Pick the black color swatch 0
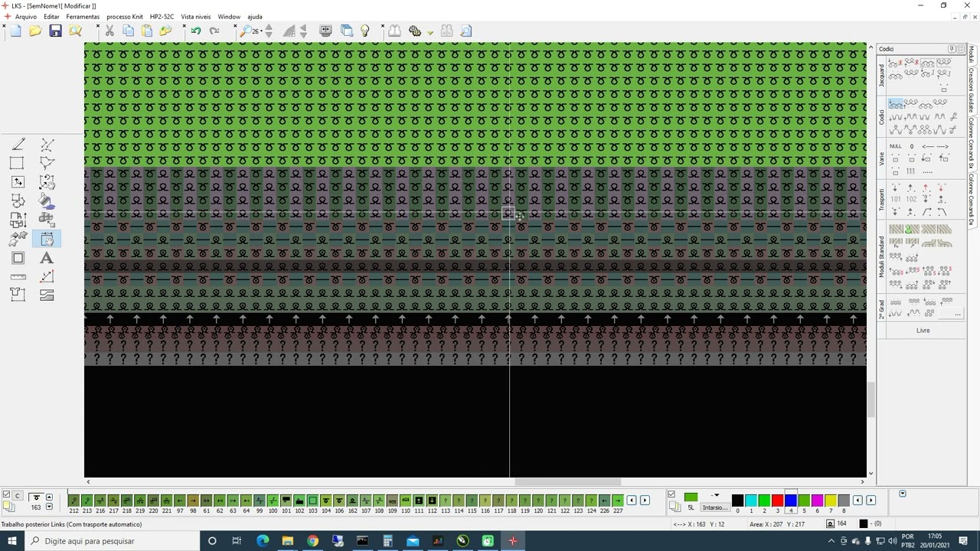The height and width of the screenshot is (551, 980). pos(737,500)
